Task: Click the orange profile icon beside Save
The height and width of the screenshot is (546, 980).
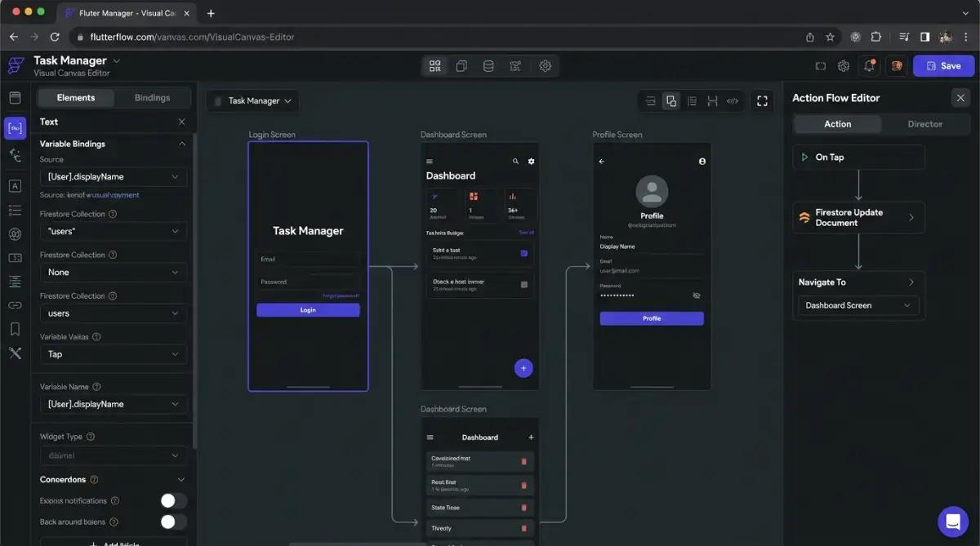Action: pos(897,66)
